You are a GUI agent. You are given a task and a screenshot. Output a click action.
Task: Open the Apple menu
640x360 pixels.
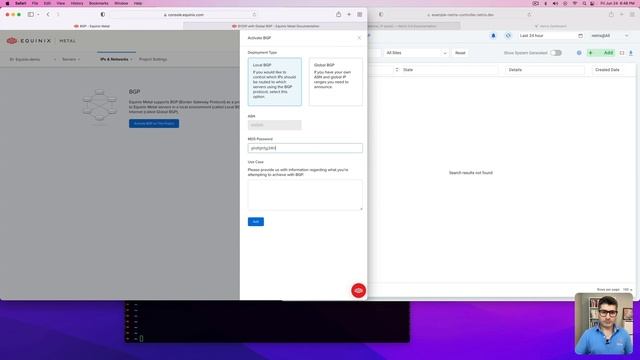(7, 3)
